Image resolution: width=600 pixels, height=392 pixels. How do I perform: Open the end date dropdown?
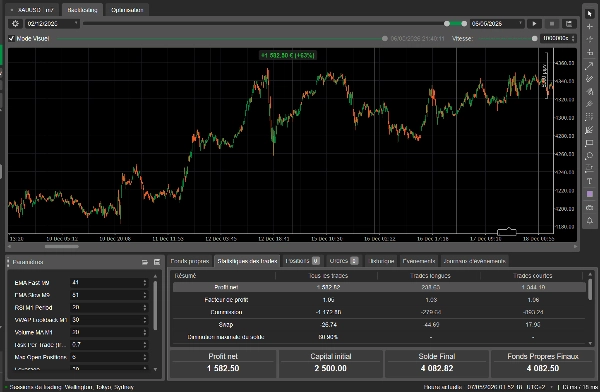tap(520, 23)
